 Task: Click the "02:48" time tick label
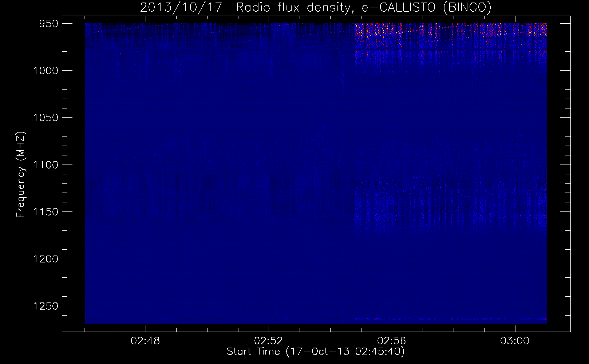(146, 341)
